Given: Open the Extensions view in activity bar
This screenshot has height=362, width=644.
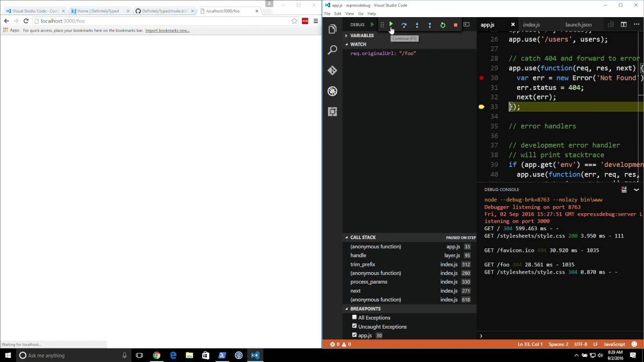Looking at the screenshot, I should (x=333, y=112).
